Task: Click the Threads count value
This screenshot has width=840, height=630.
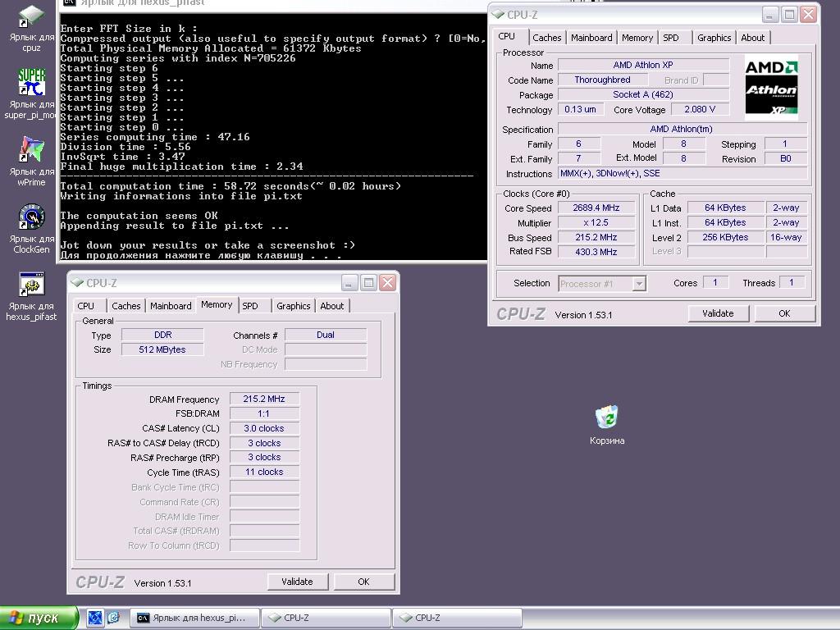Action: (x=792, y=282)
